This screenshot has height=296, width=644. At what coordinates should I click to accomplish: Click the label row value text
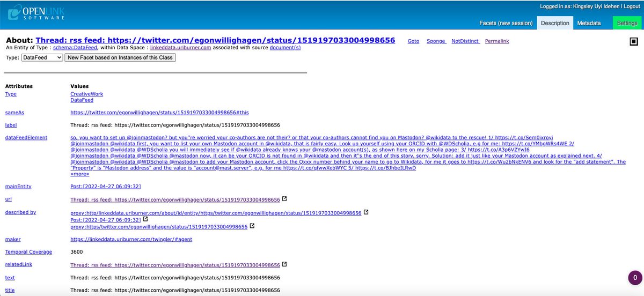175,125
